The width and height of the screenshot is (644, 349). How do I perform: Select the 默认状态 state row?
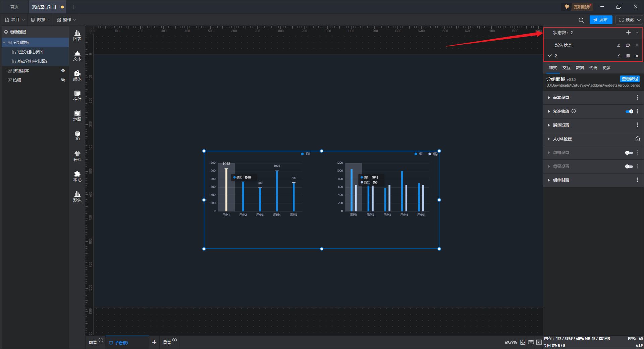tap(593, 45)
